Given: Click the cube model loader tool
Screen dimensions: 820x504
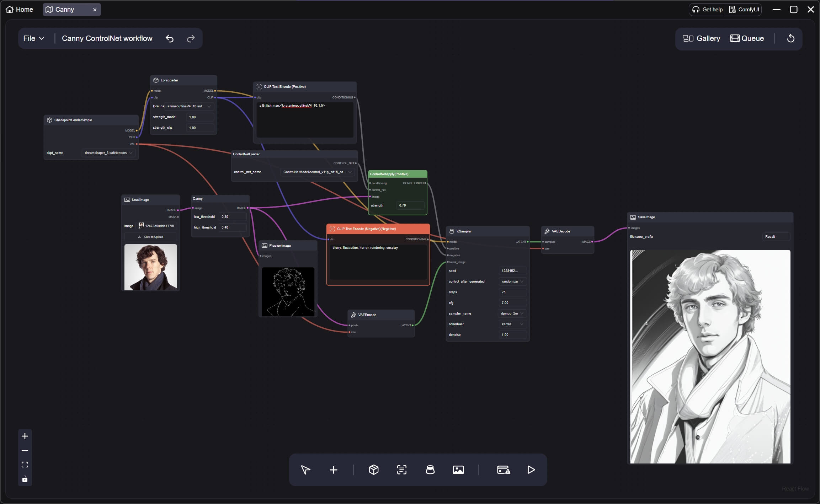Looking at the screenshot, I should 374,470.
